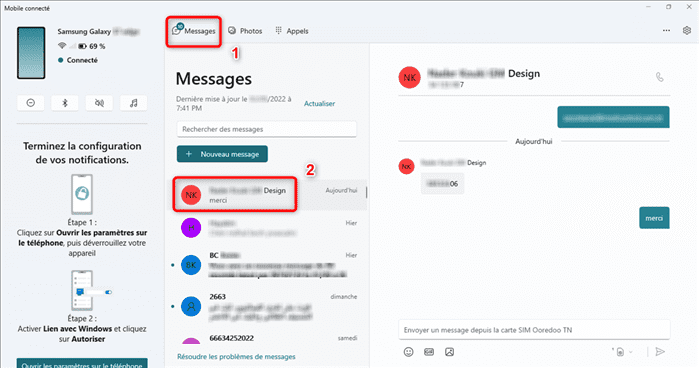Open the music player button
699x368 pixels.
[133, 103]
